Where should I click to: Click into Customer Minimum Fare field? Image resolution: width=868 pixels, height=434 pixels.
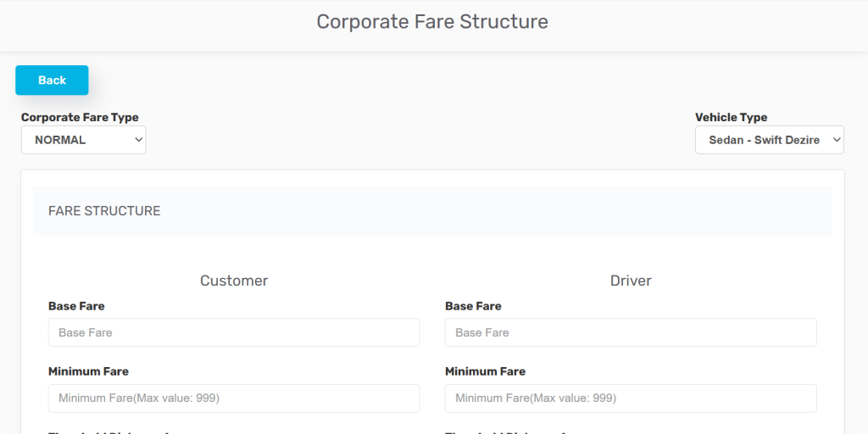(234, 398)
